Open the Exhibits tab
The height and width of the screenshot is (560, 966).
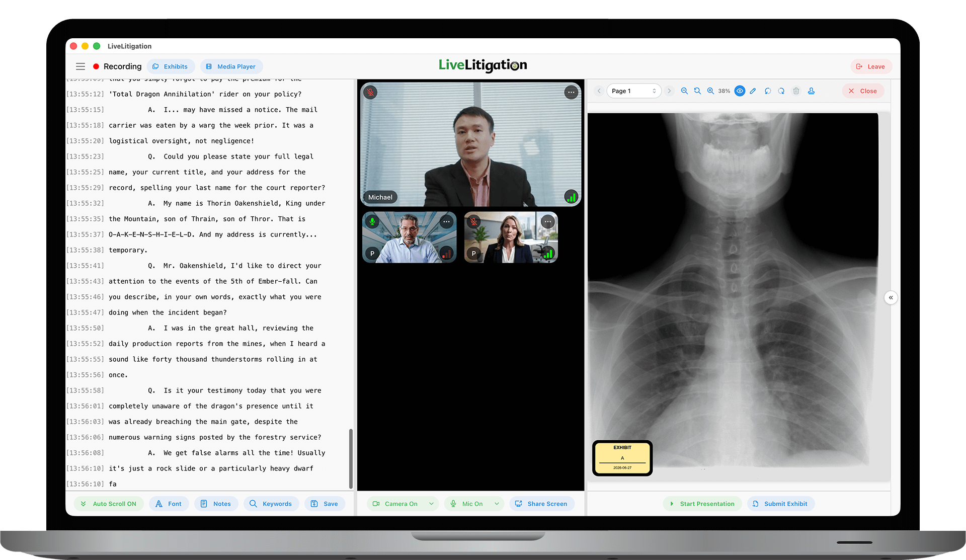pos(171,66)
